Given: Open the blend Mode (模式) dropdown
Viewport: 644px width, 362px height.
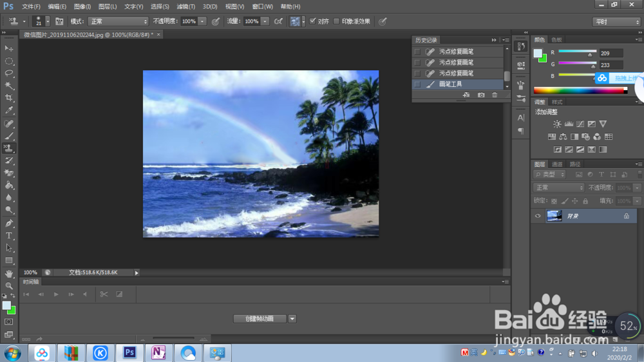Looking at the screenshot, I should 118,21.
